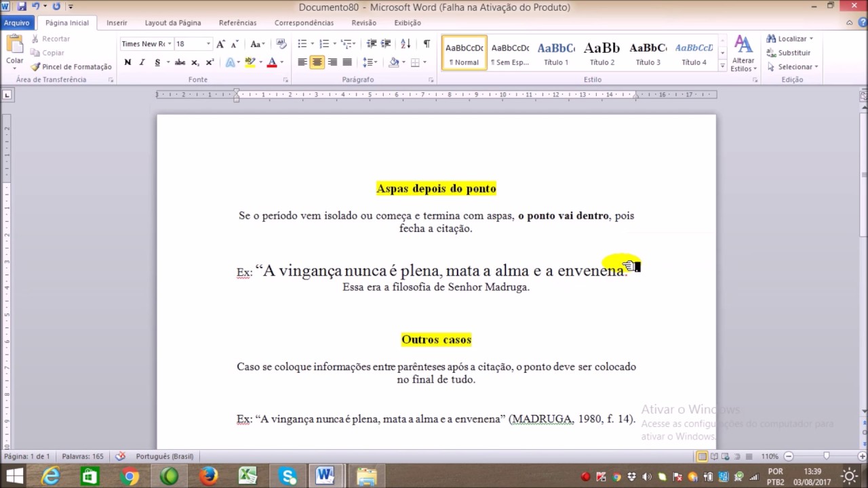Image resolution: width=868 pixels, height=488 pixels.
Task: Open multilevel list dropdown
Action: [x=348, y=44]
